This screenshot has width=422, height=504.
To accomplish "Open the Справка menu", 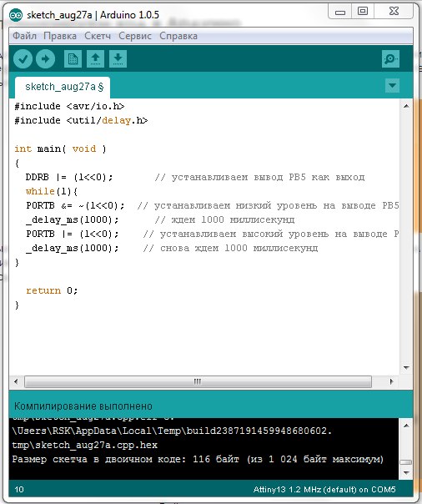I will [178, 36].
